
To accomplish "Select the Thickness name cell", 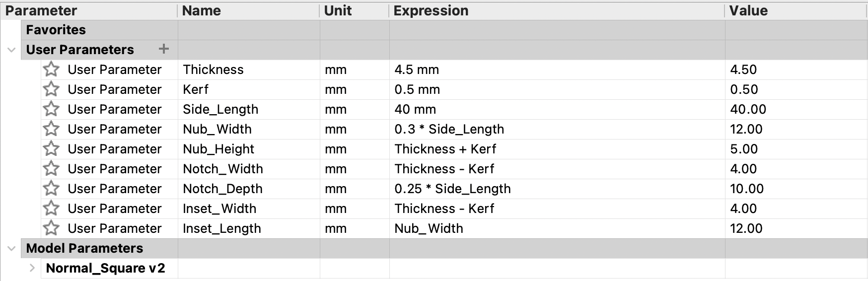I will [x=249, y=70].
